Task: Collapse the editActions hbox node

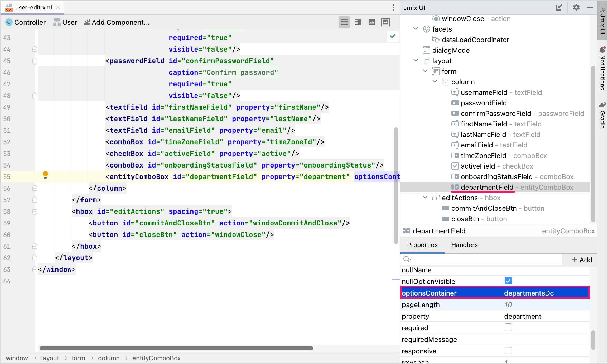Action: (x=425, y=197)
